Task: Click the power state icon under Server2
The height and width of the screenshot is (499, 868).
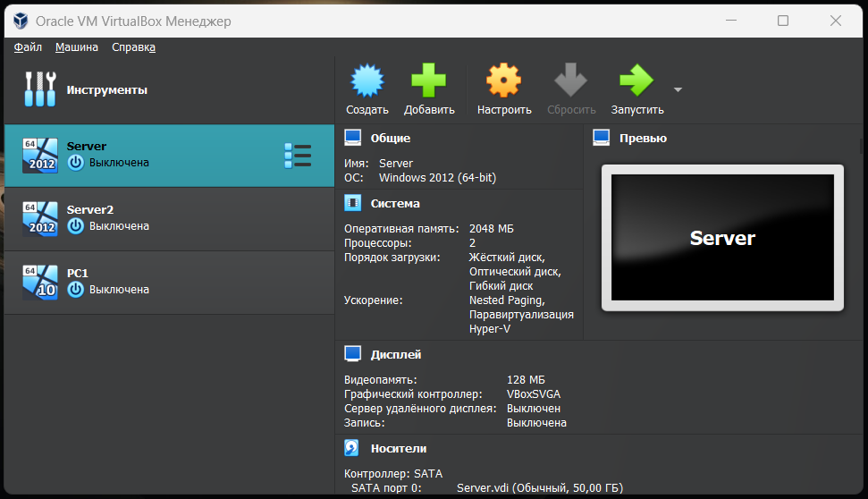Action: tap(76, 226)
